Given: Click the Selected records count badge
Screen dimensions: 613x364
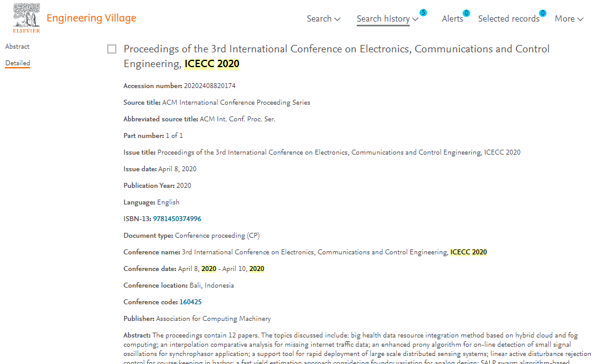Looking at the screenshot, I should click(x=543, y=14).
